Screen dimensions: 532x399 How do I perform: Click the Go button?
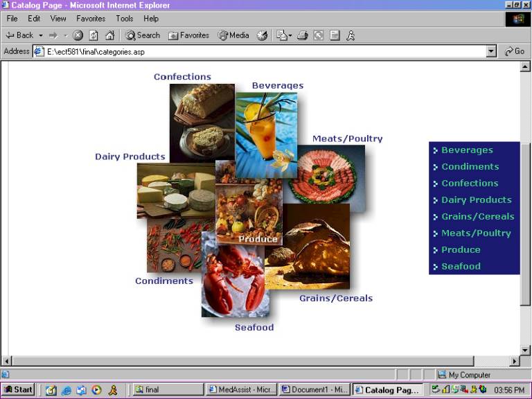coord(515,51)
